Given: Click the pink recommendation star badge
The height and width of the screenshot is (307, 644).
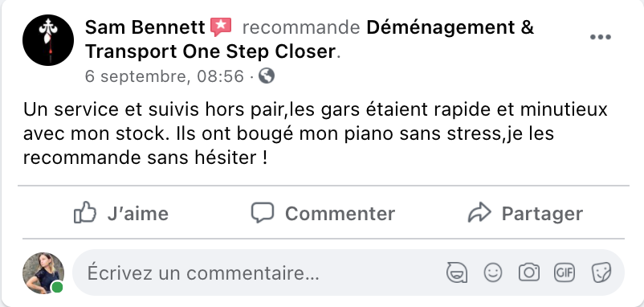Looking at the screenshot, I should tap(221, 27).
